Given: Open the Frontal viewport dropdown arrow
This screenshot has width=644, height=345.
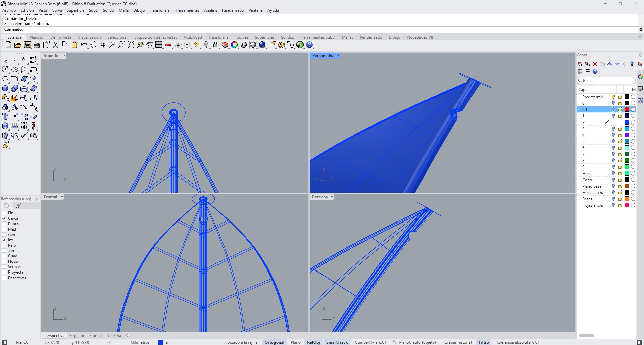Looking at the screenshot, I should coord(62,197).
